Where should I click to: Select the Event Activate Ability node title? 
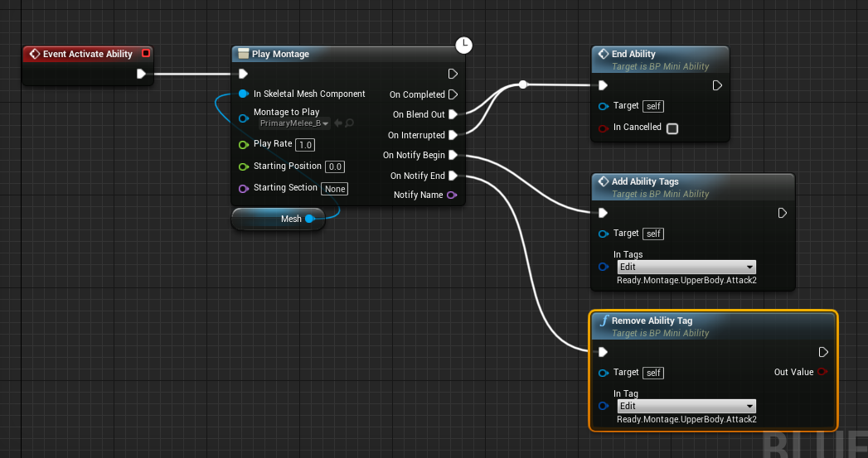point(88,54)
